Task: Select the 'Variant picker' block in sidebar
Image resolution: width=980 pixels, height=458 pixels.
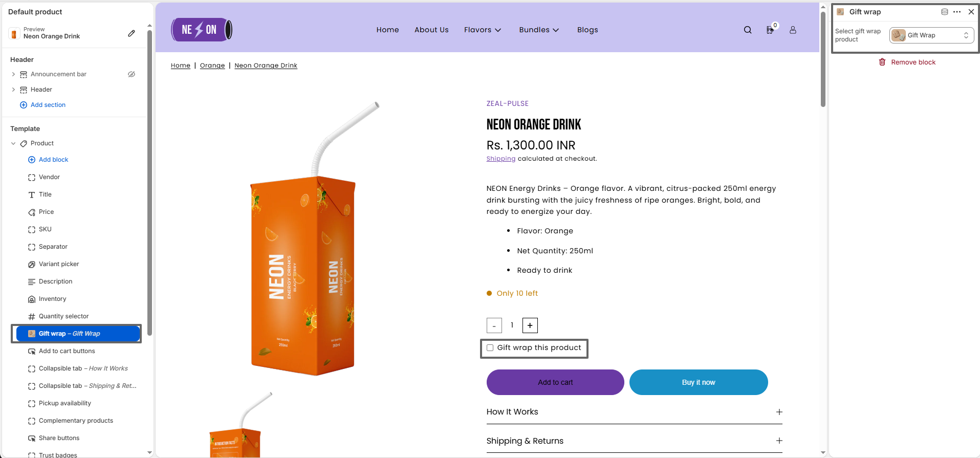Action: (59, 264)
